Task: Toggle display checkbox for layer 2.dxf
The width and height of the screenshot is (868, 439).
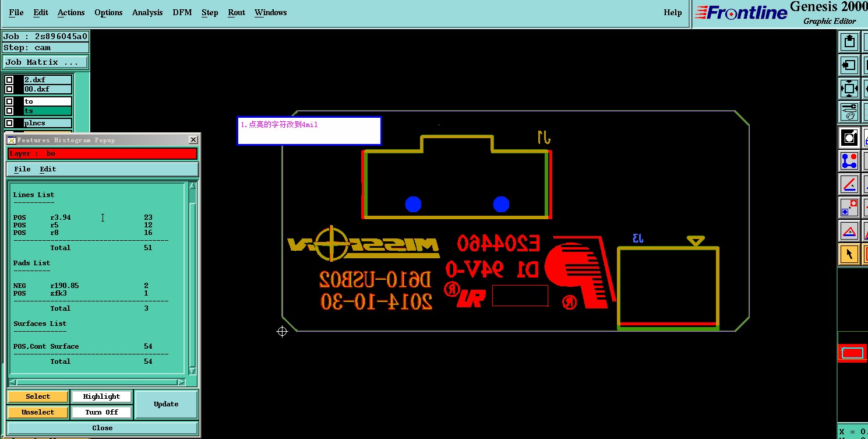Action: point(9,80)
